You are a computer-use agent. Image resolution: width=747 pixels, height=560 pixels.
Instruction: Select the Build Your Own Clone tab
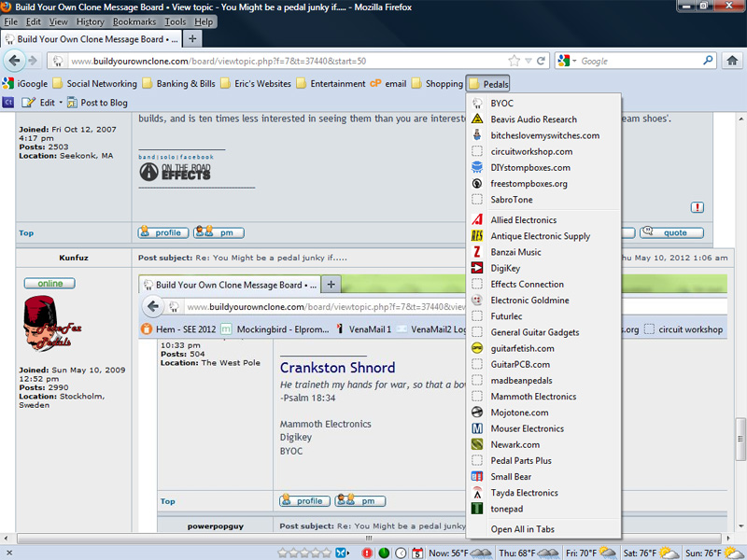point(91,39)
